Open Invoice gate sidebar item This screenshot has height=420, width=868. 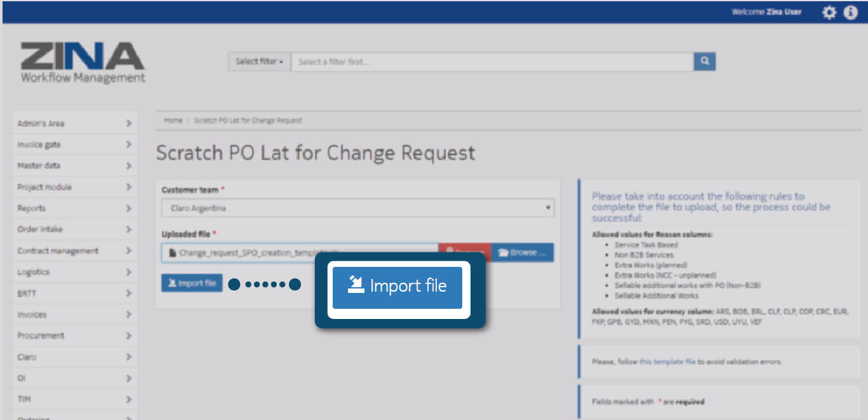(74, 145)
